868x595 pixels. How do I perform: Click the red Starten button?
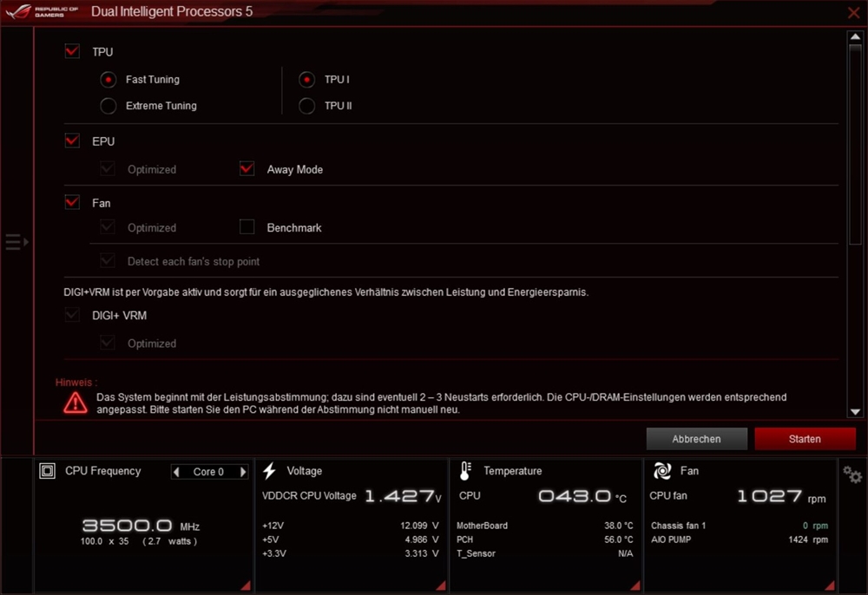pyautogui.click(x=805, y=439)
